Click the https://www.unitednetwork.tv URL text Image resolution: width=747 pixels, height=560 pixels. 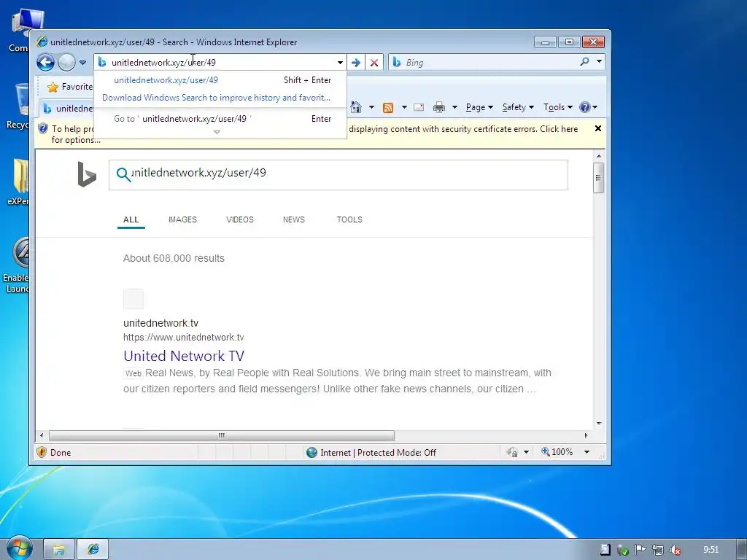click(x=183, y=337)
